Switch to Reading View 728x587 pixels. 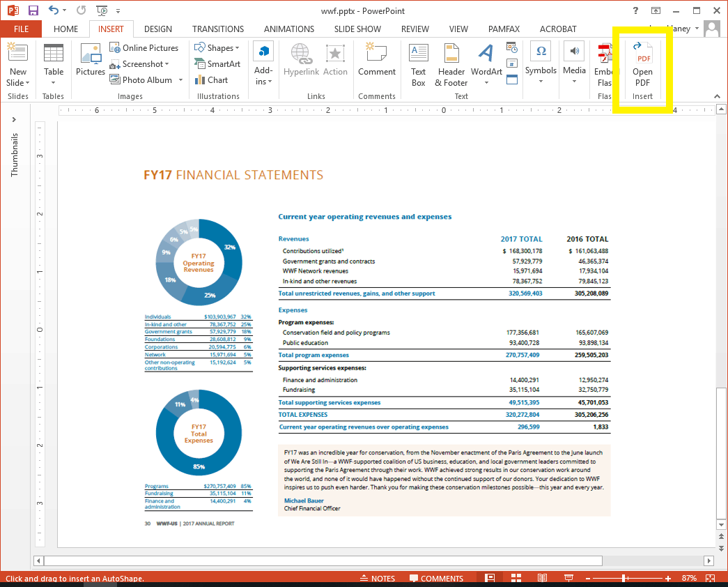pos(542,578)
